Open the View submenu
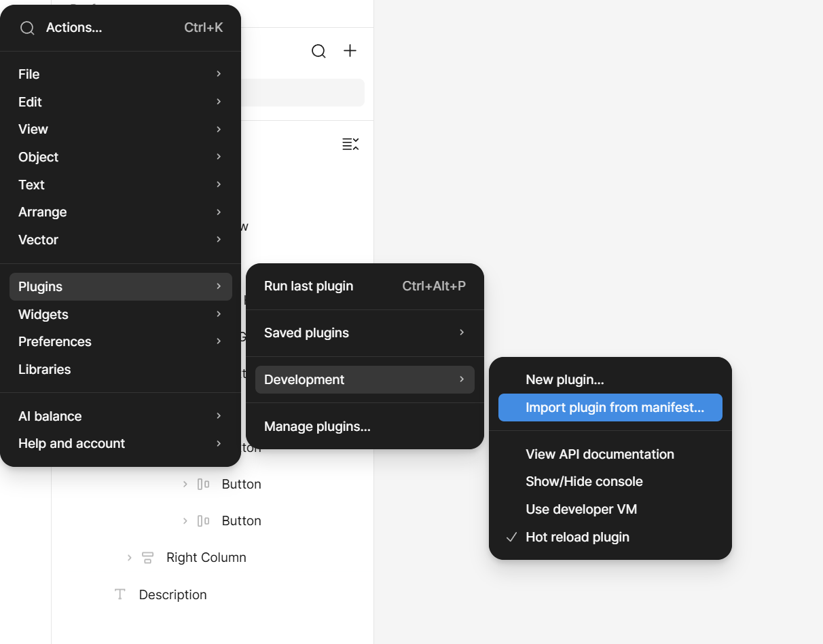Screen dimensions: 823x644 (121, 129)
